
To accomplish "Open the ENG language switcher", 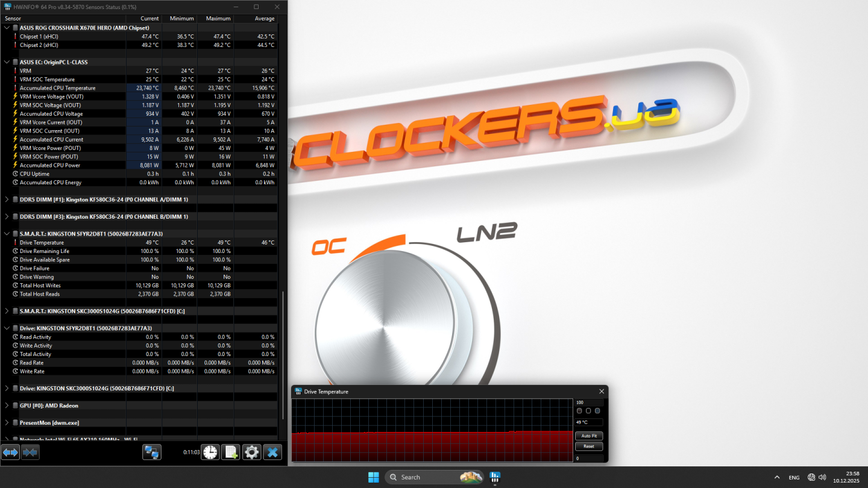I will point(794,477).
